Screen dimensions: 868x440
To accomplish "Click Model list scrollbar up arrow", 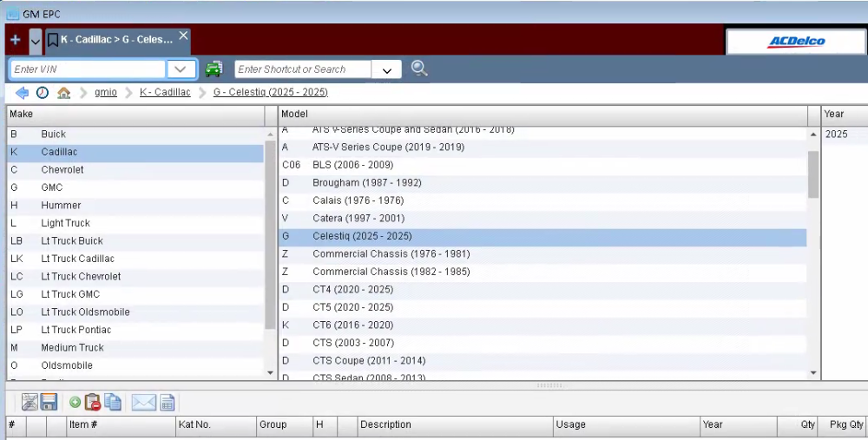I will point(813,134).
